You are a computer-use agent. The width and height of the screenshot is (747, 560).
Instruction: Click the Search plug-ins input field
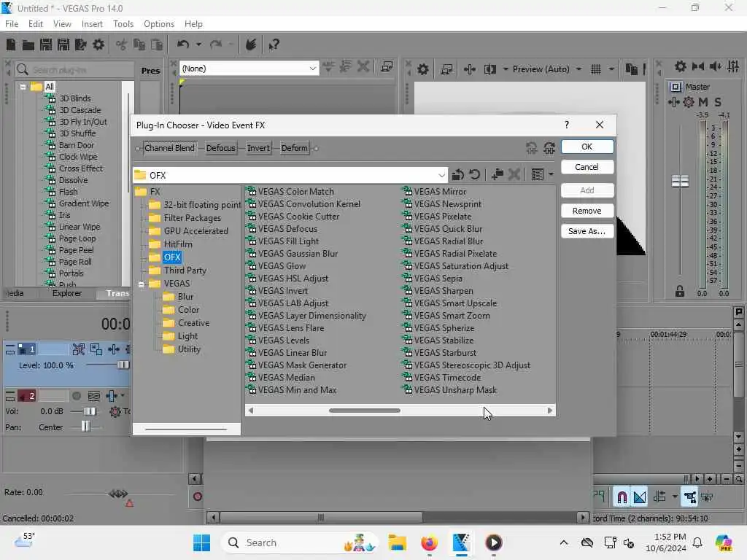(74, 70)
